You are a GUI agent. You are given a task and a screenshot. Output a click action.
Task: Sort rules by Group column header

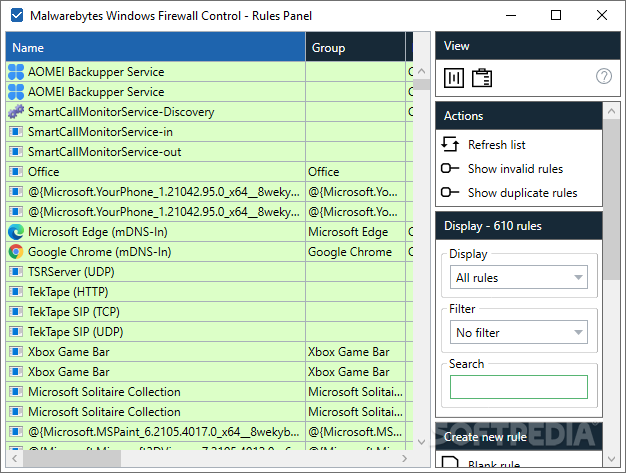[x=355, y=47]
